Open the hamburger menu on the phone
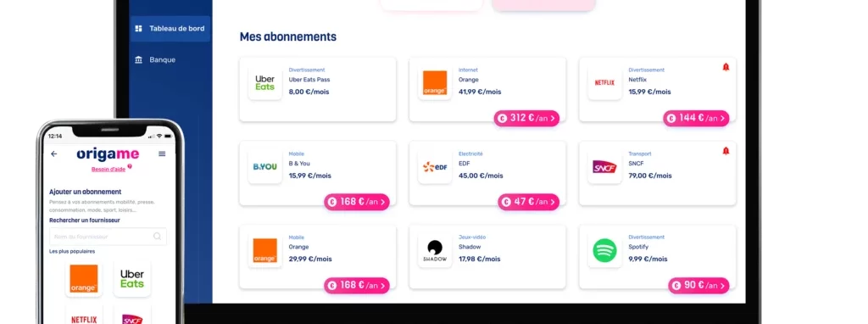Viewport: 868px width, 324px height. pos(162,154)
